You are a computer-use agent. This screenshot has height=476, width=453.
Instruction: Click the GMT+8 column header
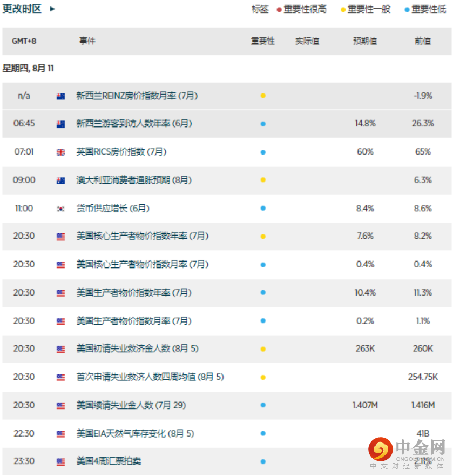(24, 41)
